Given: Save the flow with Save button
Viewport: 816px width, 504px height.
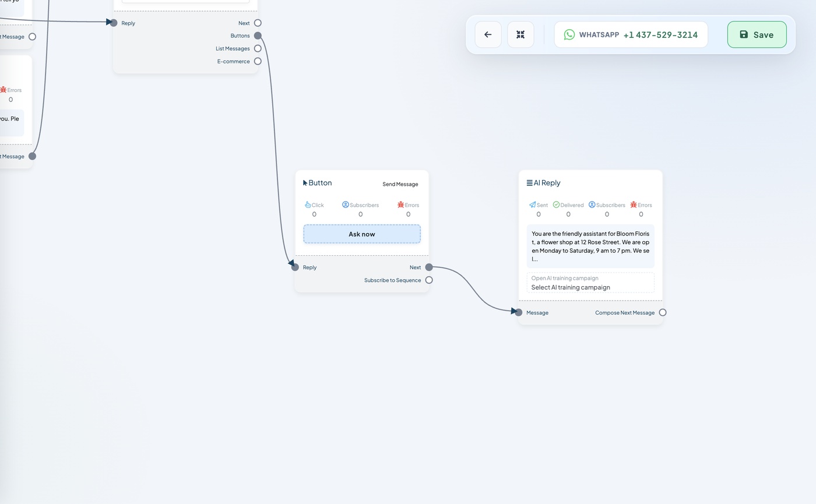Looking at the screenshot, I should pos(757,34).
